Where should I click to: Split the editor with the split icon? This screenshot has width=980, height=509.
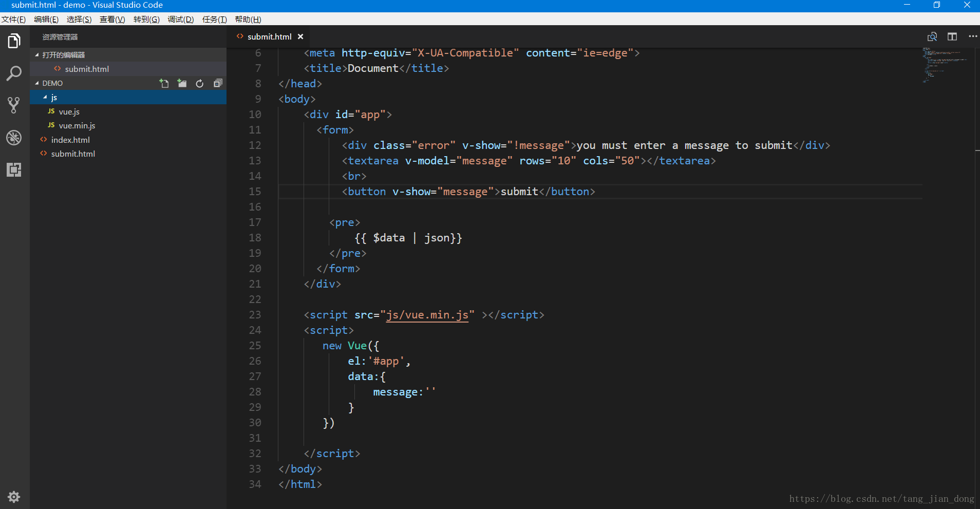pyautogui.click(x=952, y=36)
